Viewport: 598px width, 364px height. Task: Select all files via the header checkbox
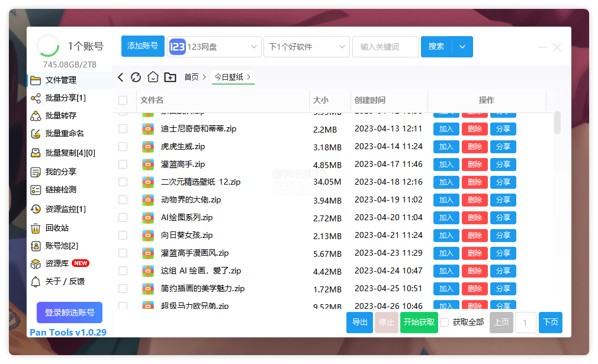click(123, 101)
